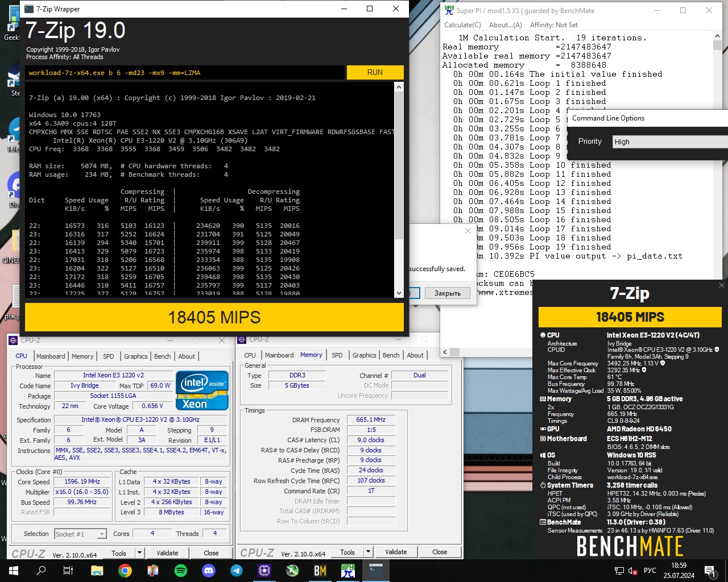Image resolution: width=728 pixels, height=582 pixels.
Task: Close the saved message dialog with X
Action: pos(468,231)
